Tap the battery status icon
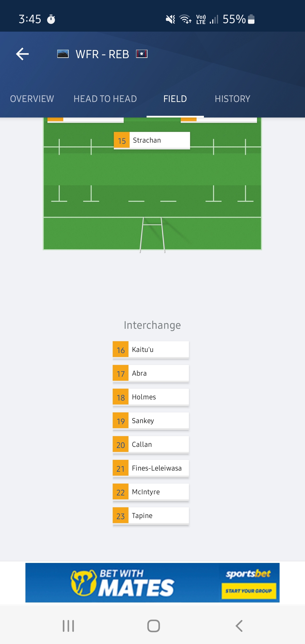Image resolution: width=305 pixels, height=644 pixels. pyautogui.click(x=251, y=19)
